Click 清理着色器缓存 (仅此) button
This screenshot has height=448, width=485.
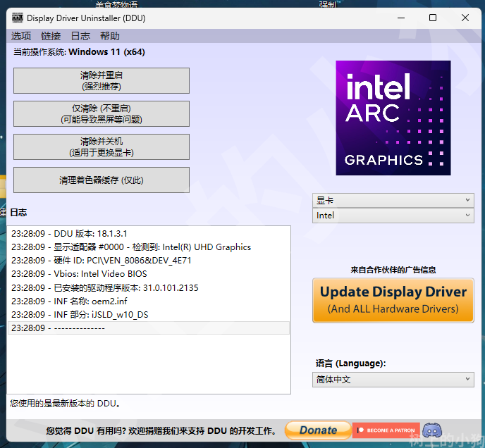(x=102, y=180)
